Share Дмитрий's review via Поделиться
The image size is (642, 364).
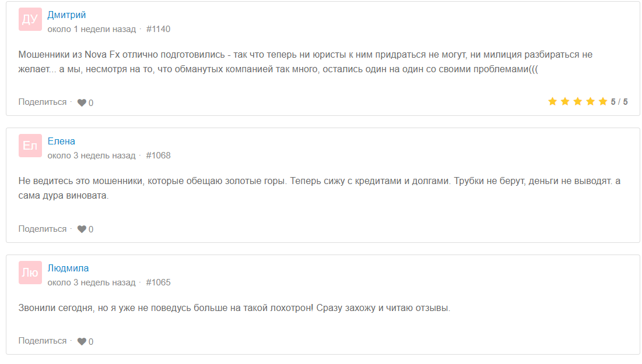pyautogui.click(x=43, y=102)
